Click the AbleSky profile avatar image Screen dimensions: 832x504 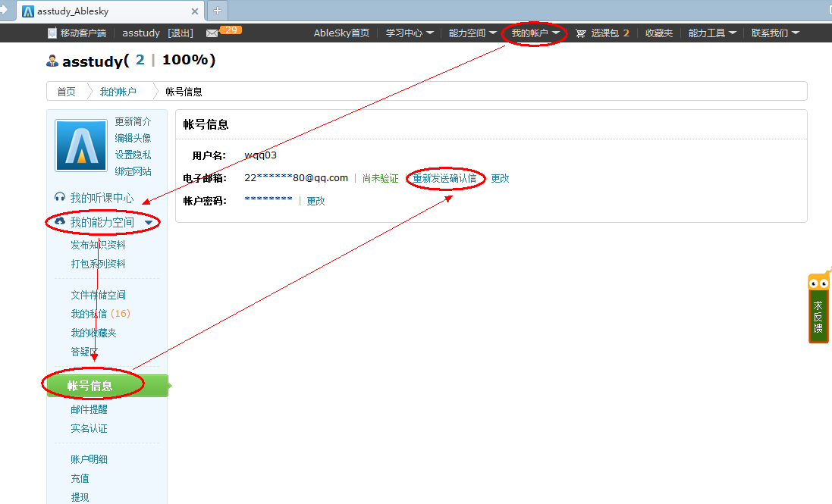(81, 145)
